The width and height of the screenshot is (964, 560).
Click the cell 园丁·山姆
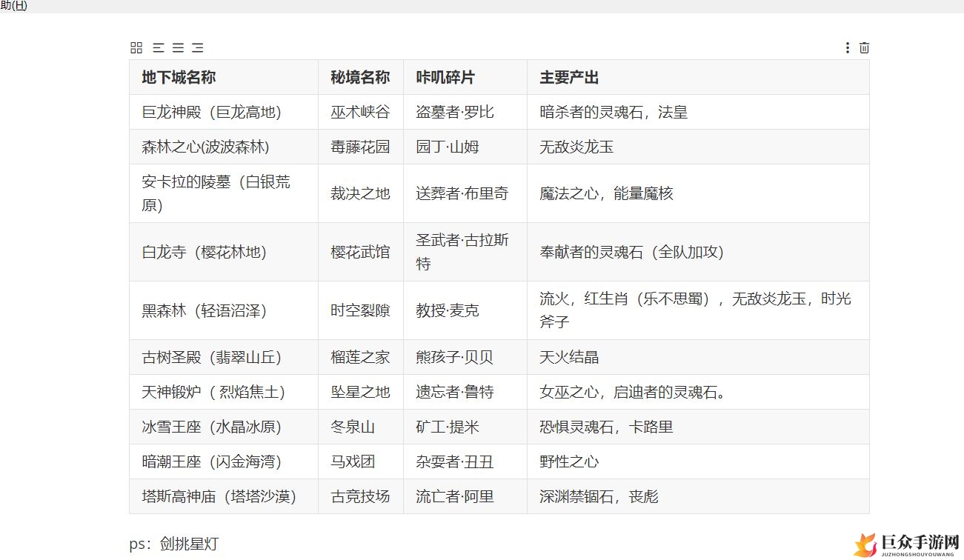465,147
